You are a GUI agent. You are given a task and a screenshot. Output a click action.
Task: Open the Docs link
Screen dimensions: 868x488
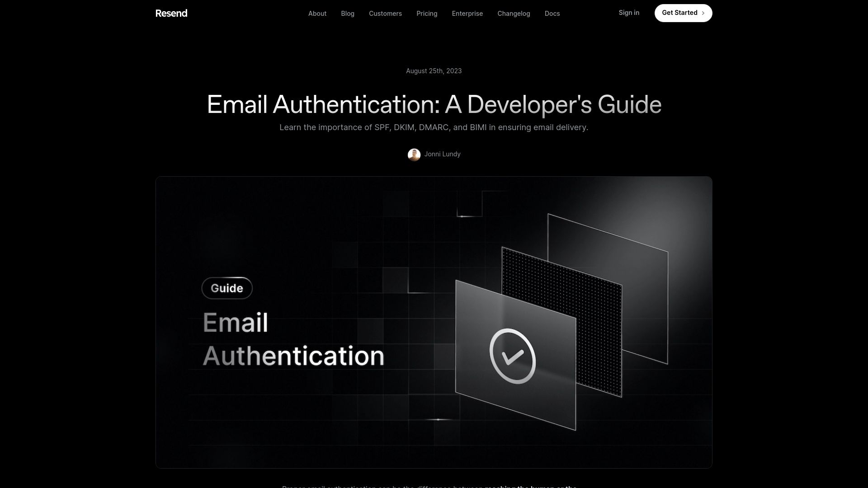552,14
